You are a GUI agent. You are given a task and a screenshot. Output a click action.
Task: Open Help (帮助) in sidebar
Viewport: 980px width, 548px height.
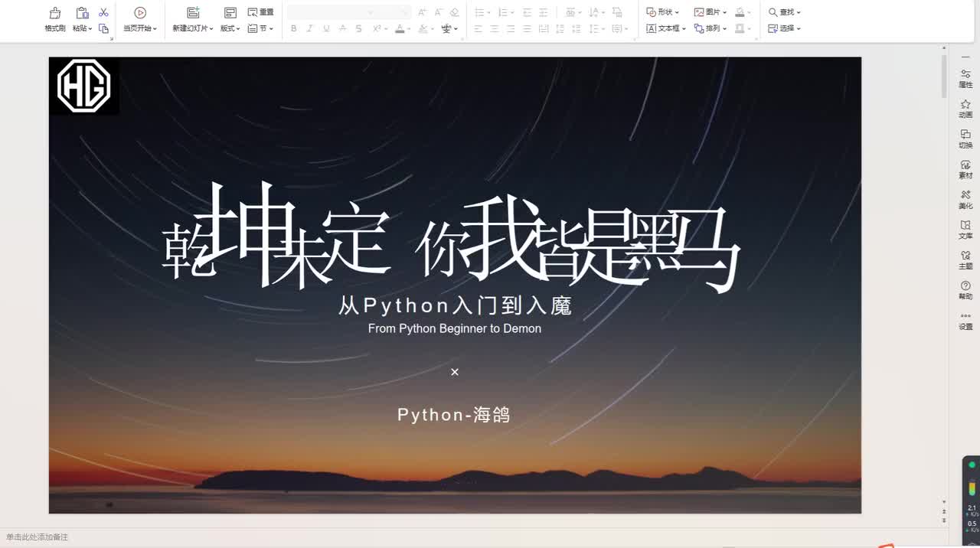click(965, 290)
